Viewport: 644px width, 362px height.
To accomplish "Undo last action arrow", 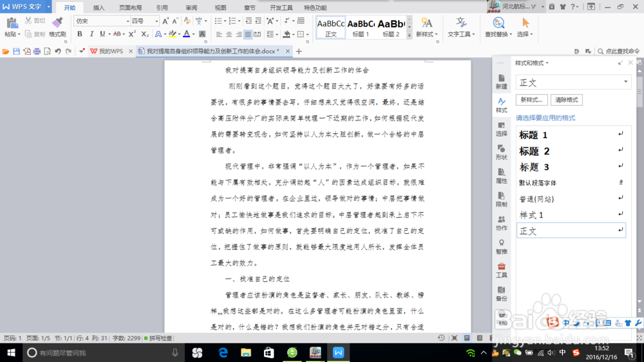I will [x=58, y=52].
